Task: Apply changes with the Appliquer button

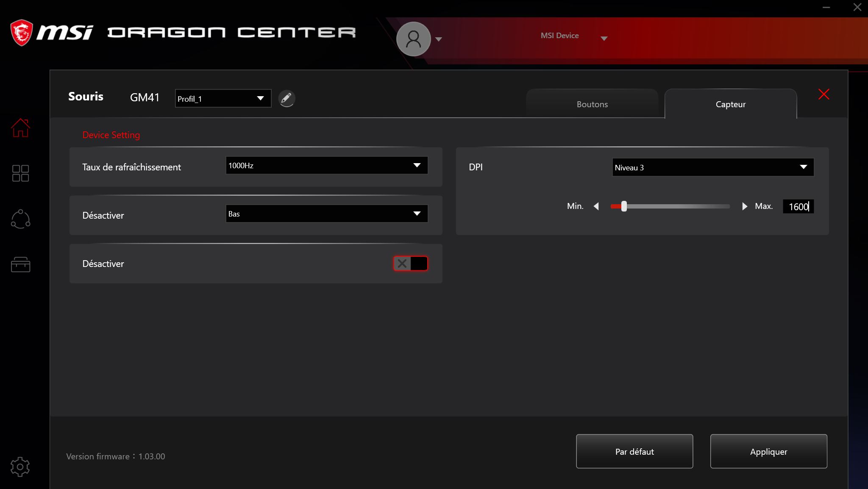Action: [768, 451]
